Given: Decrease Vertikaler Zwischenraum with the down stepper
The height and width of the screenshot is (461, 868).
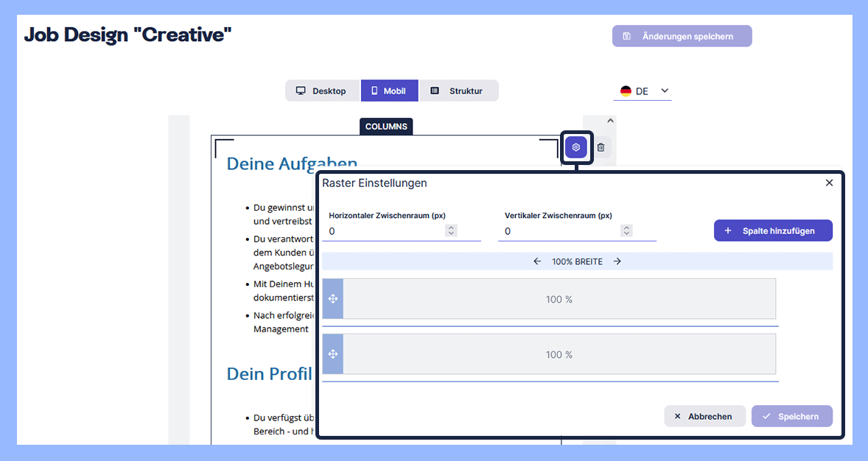Looking at the screenshot, I should pos(626,233).
